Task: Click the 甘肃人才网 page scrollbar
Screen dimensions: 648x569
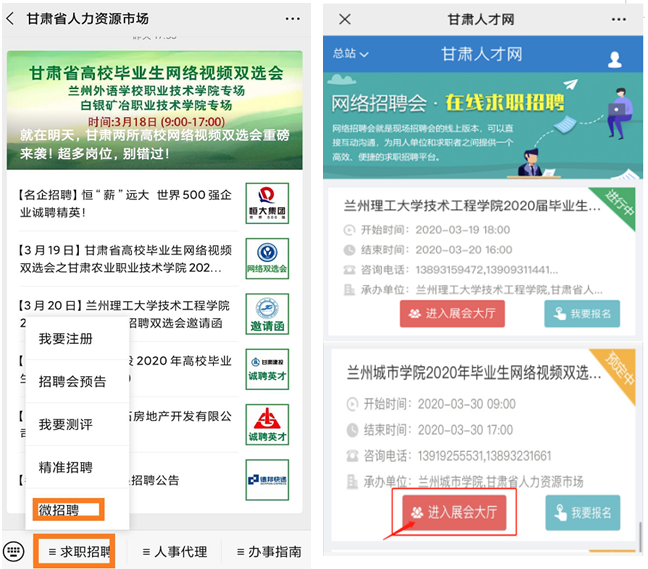Action: click(x=640, y=536)
